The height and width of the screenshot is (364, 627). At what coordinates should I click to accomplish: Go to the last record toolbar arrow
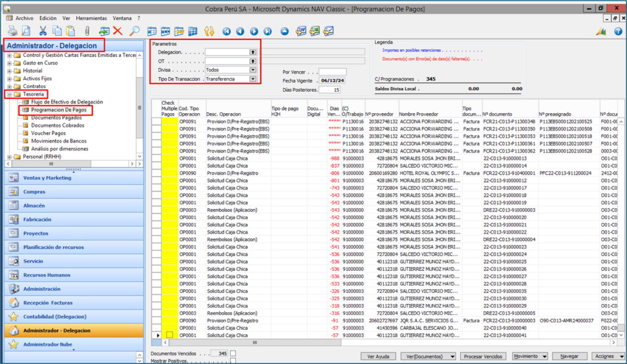[268, 31]
